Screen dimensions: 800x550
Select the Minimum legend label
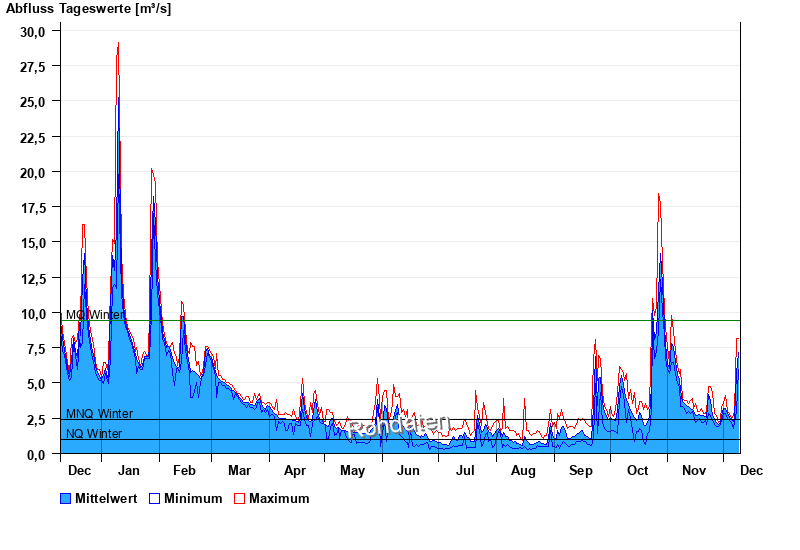[193, 498]
